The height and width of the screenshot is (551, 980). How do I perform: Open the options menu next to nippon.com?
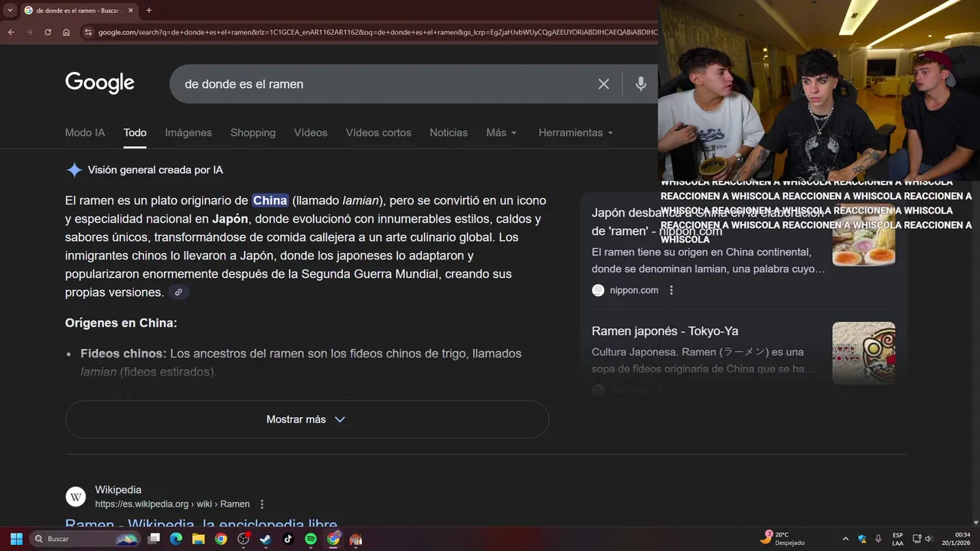tap(671, 290)
